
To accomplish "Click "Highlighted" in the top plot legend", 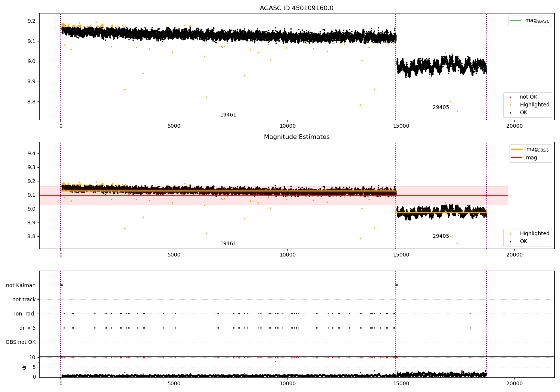I will click(x=535, y=105).
